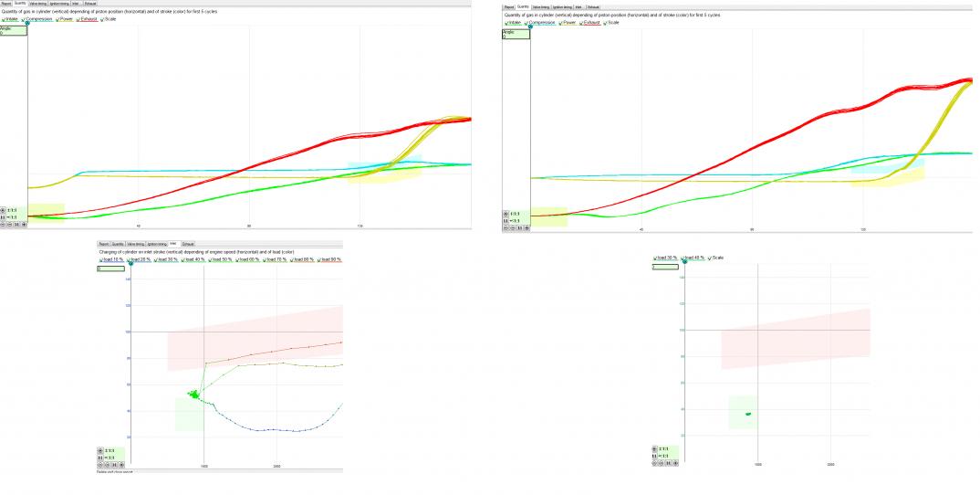Click the last zoom icon in bottom-left chart's bottom row

121,464
